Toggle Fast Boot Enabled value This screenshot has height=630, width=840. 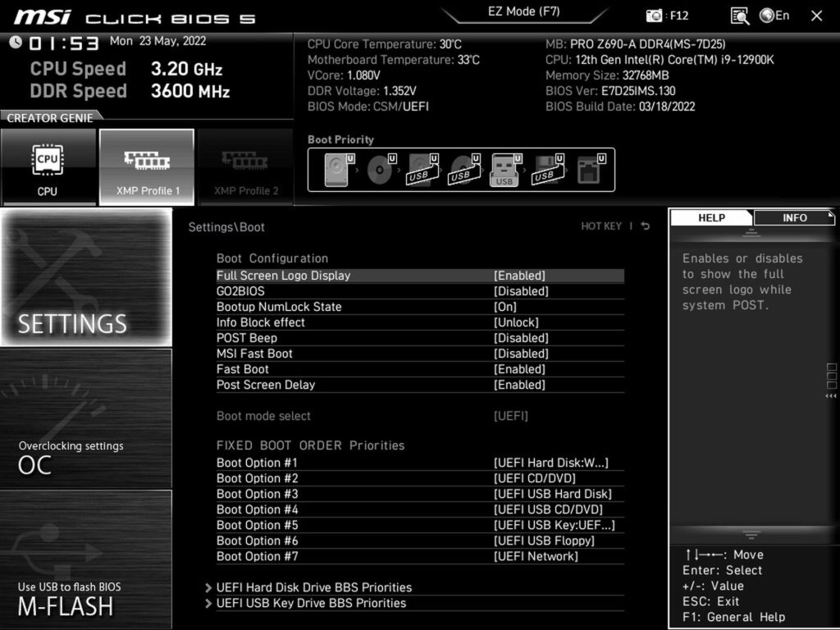tap(519, 368)
